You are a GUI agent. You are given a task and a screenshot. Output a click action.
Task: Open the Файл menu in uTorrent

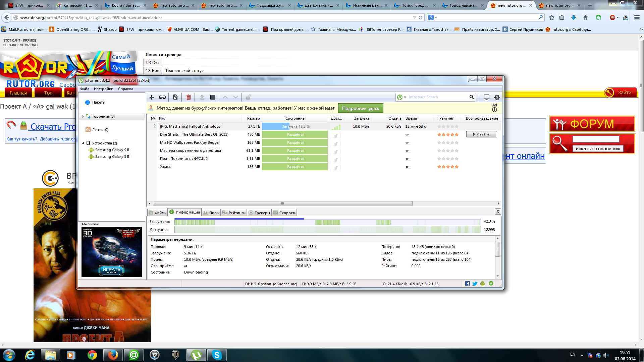[85, 89]
